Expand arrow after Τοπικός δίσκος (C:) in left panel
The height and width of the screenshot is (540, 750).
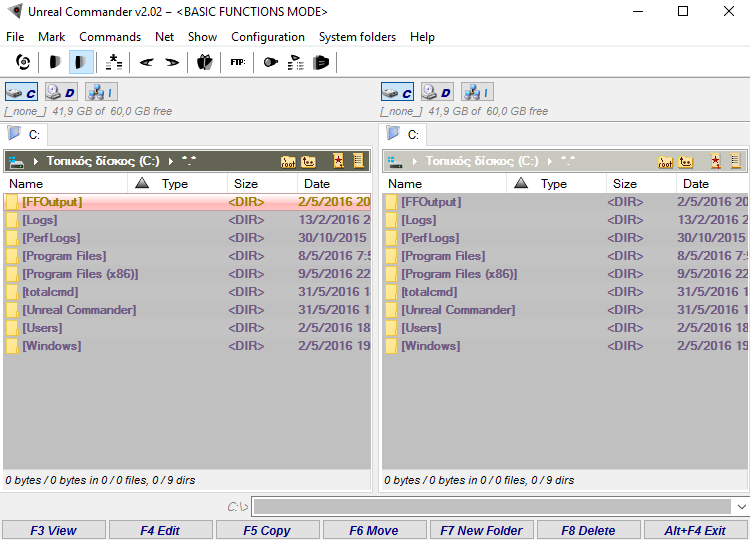pyautogui.click(x=171, y=162)
